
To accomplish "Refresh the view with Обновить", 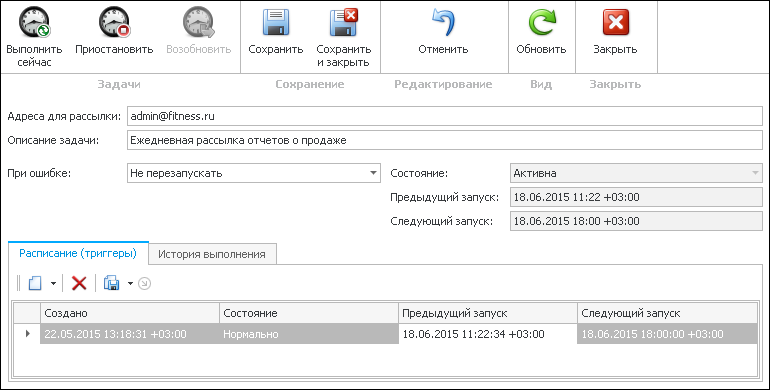I will 541,30.
